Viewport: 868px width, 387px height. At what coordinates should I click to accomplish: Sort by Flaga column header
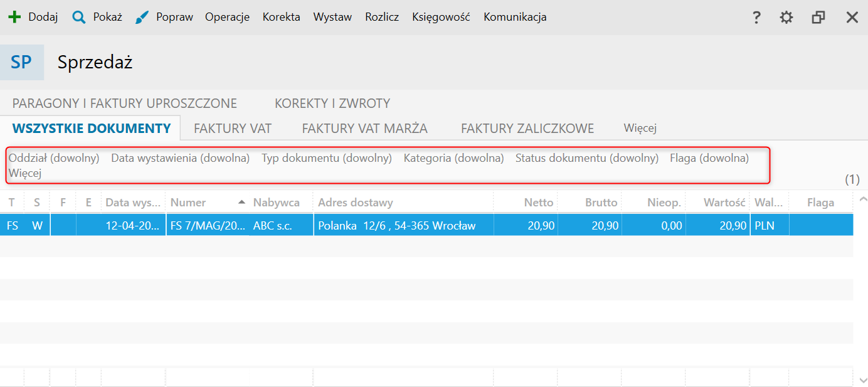(820, 203)
